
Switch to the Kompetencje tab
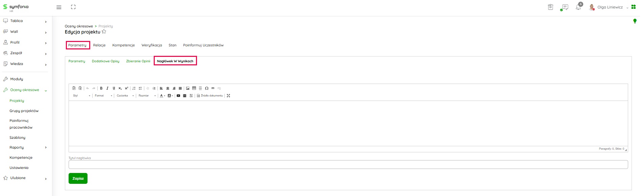[x=123, y=45]
